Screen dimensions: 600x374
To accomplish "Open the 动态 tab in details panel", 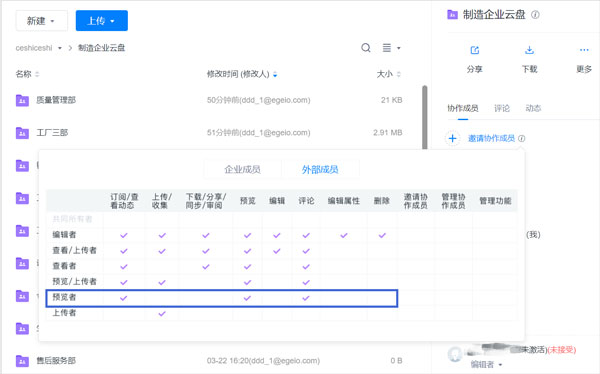I will point(533,108).
